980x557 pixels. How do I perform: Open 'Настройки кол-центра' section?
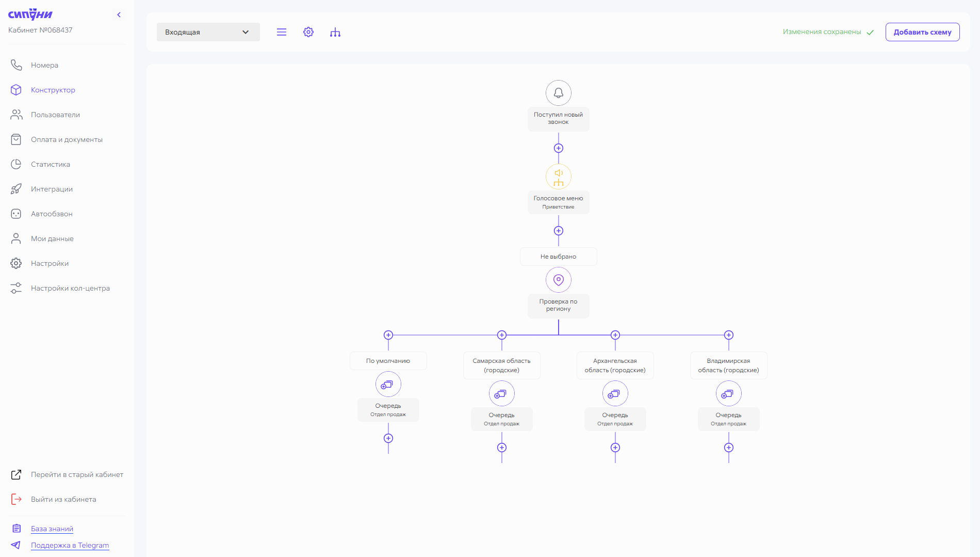click(70, 288)
